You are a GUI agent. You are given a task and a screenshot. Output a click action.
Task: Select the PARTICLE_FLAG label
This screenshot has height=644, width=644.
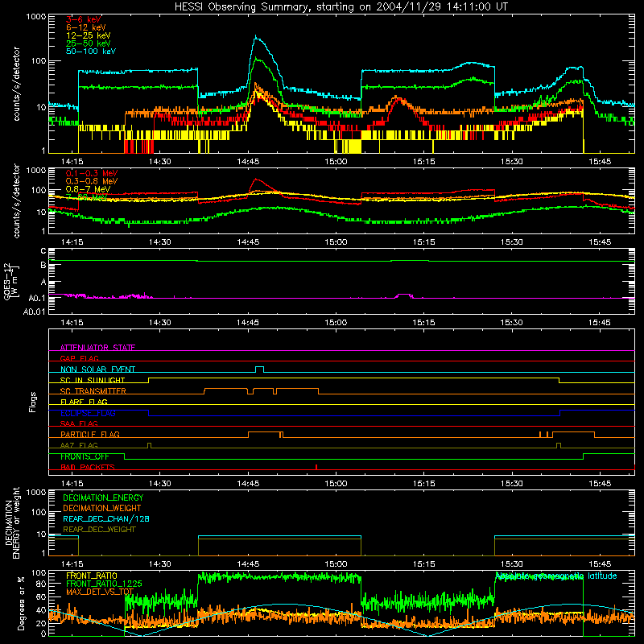[x=90, y=434]
